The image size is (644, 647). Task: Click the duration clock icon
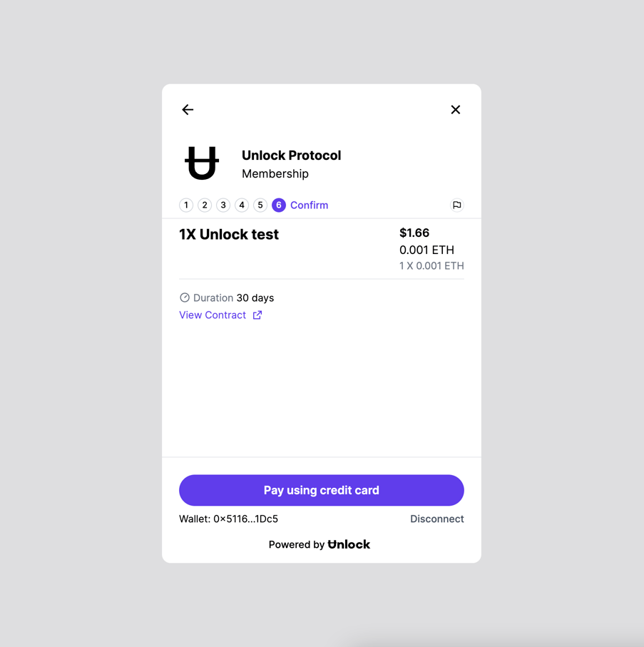click(185, 297)
